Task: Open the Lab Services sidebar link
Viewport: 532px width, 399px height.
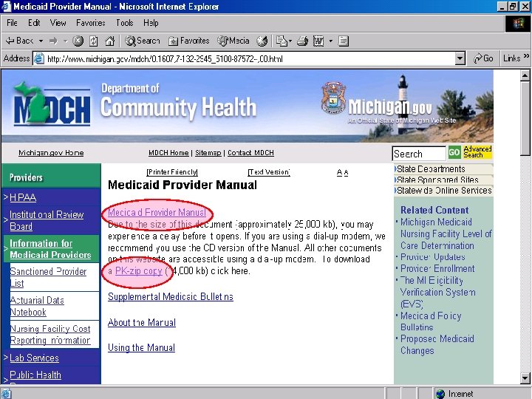Action: point(34,358)
